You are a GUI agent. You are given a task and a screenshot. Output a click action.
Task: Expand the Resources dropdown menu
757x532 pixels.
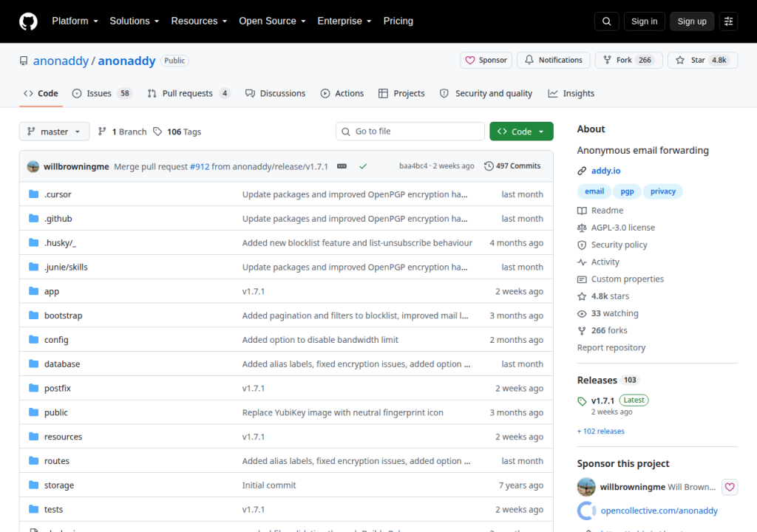click(x=199, y=21)
